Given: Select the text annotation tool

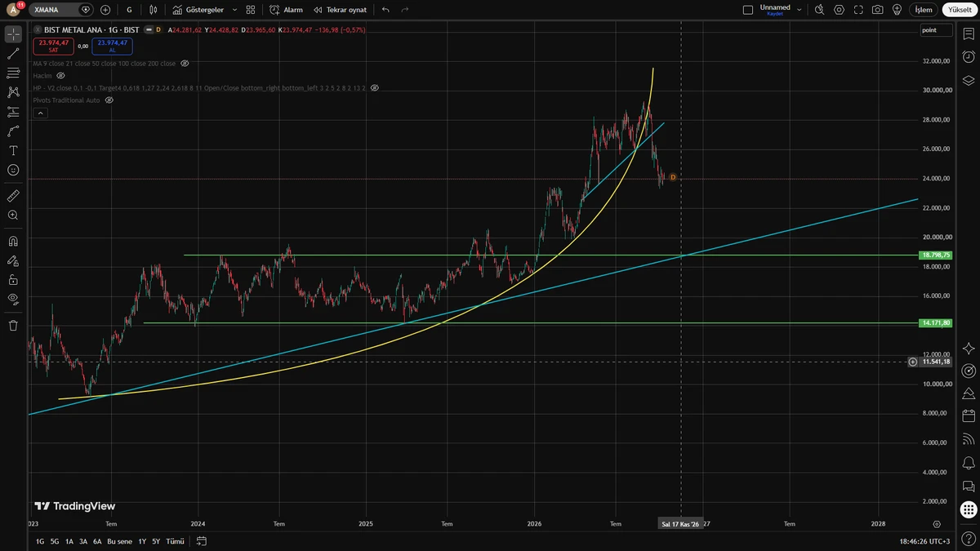Looking at the screenshot, I should point(13,151).
